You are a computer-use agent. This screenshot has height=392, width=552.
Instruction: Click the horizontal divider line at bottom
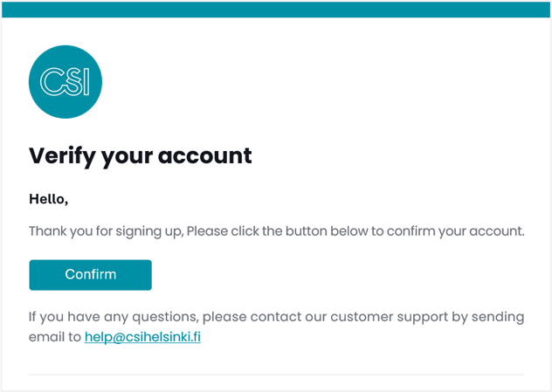(x=276, y=375)
